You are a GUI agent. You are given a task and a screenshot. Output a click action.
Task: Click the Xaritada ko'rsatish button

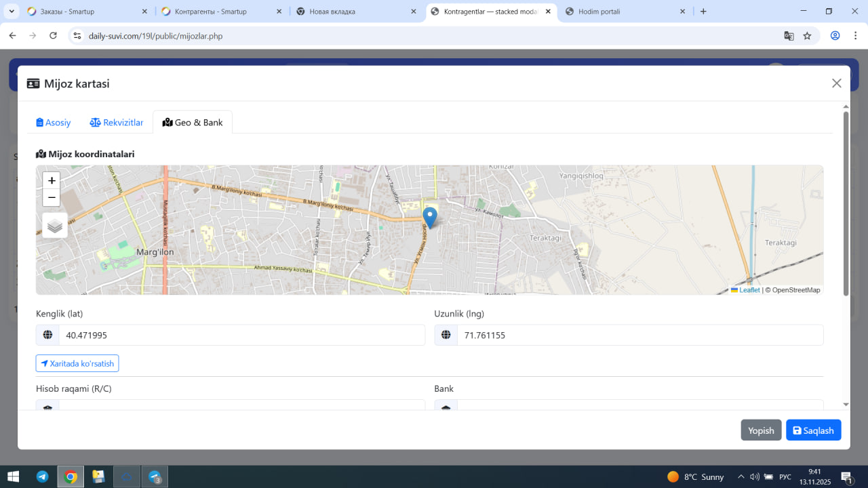pyautogui.click(x=77, y=363)
